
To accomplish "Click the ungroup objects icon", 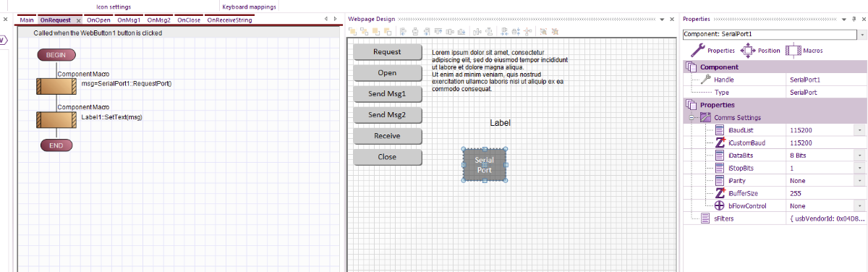I will tap(555, 31).
